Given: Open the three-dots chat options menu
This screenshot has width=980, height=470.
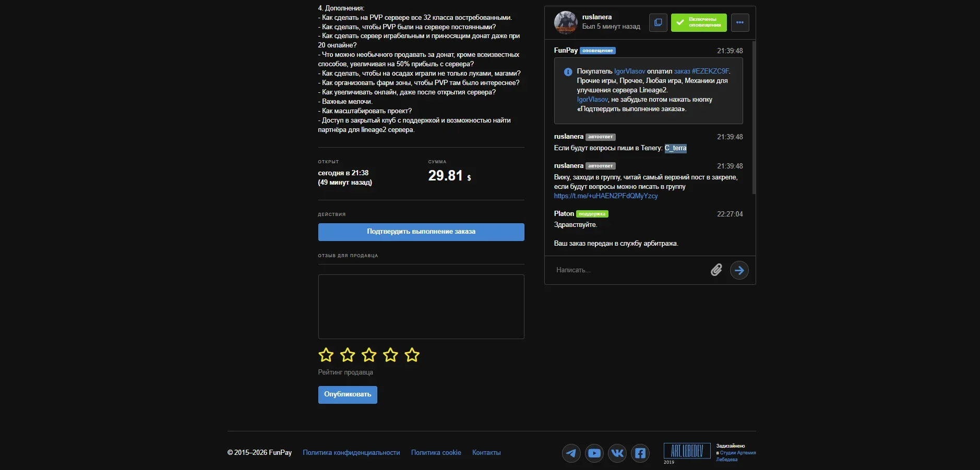Looking at the screenshot, I should pyautogui.click(x=740, y=22).
